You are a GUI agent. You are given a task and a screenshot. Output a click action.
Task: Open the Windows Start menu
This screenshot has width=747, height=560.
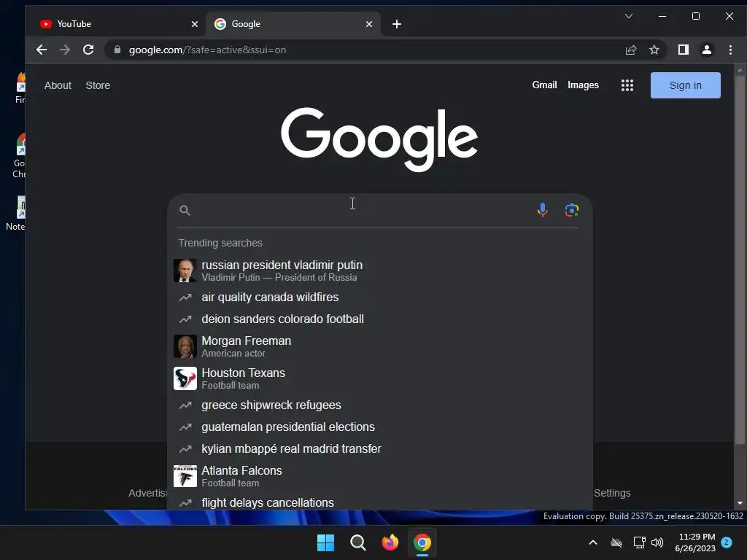tap(326, 542)
